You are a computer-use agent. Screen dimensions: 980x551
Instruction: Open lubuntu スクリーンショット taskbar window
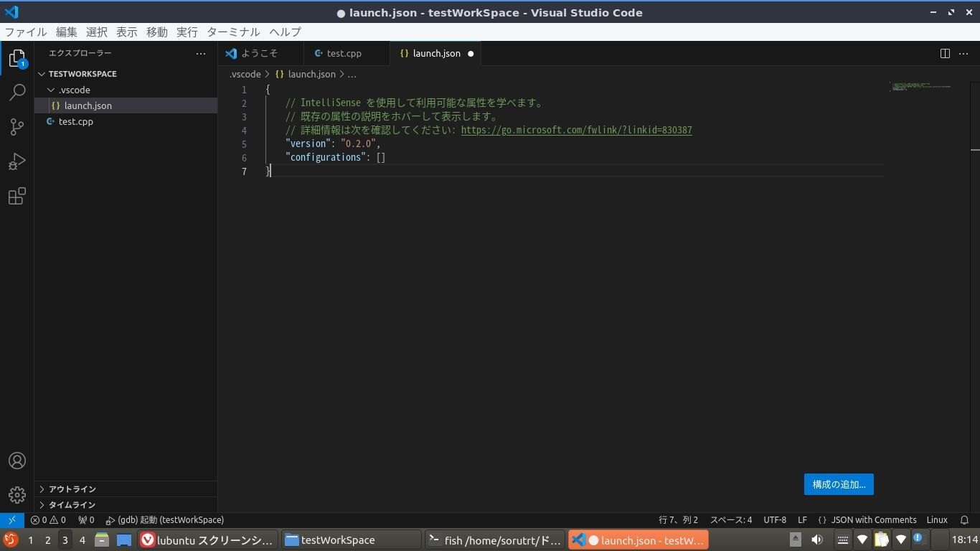click(x=208, y=540)
